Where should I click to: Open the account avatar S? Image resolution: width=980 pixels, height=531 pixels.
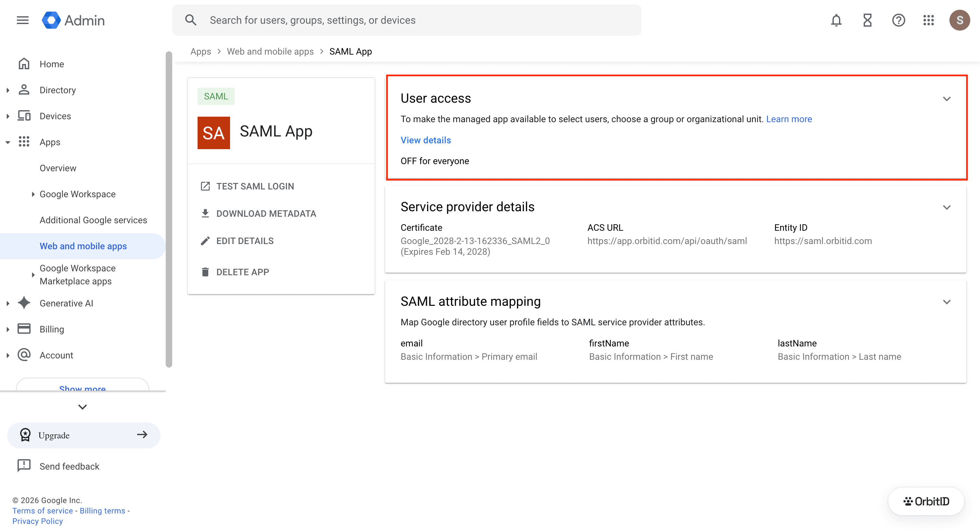[959, 20]
